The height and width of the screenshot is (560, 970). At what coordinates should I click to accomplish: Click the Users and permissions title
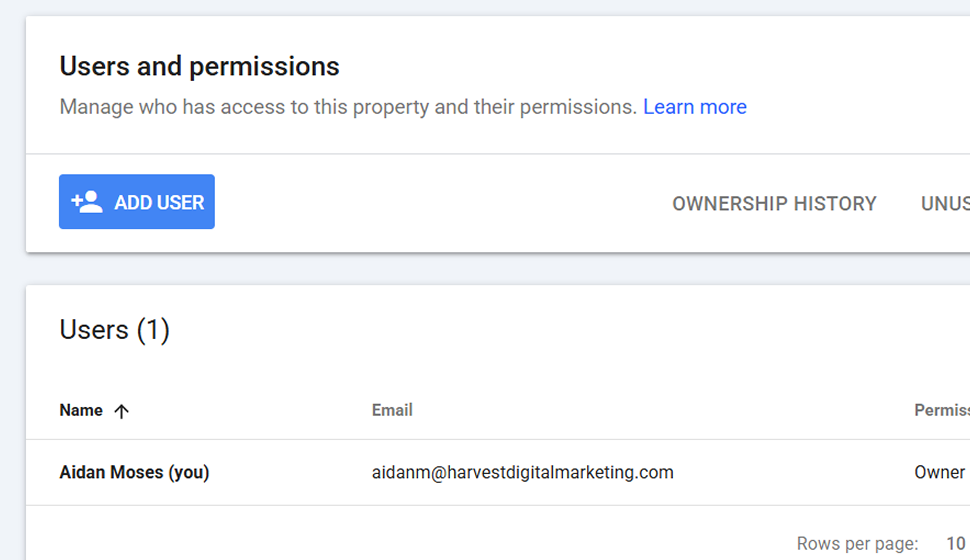[199, 67]
